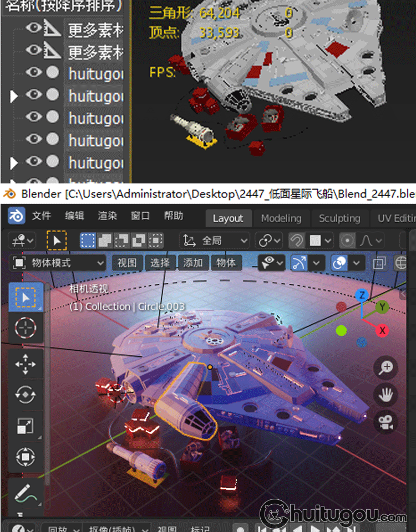Toggle the show gizmo button

coord(300,263)
